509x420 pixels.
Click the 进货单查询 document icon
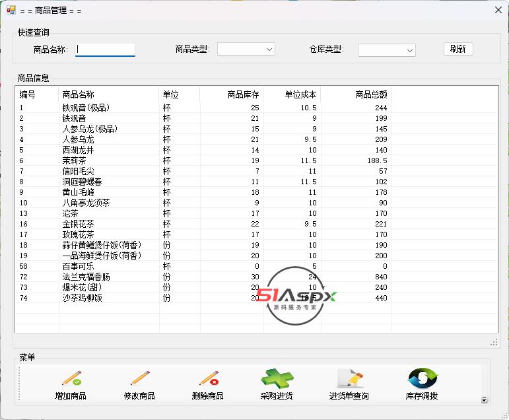(350, 378)
